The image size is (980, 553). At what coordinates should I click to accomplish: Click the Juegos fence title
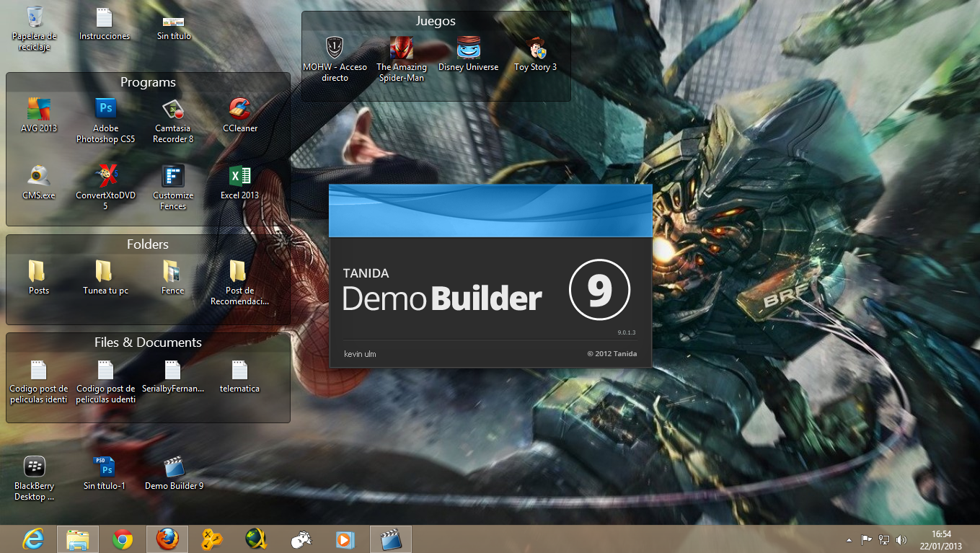pos(436,21)
